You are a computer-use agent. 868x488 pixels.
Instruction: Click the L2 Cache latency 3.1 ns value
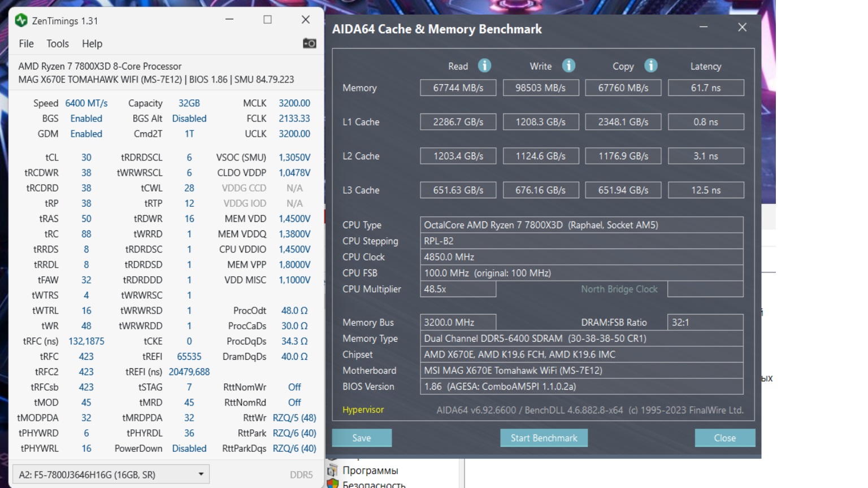pyautogui.click(x=706, y=156)
